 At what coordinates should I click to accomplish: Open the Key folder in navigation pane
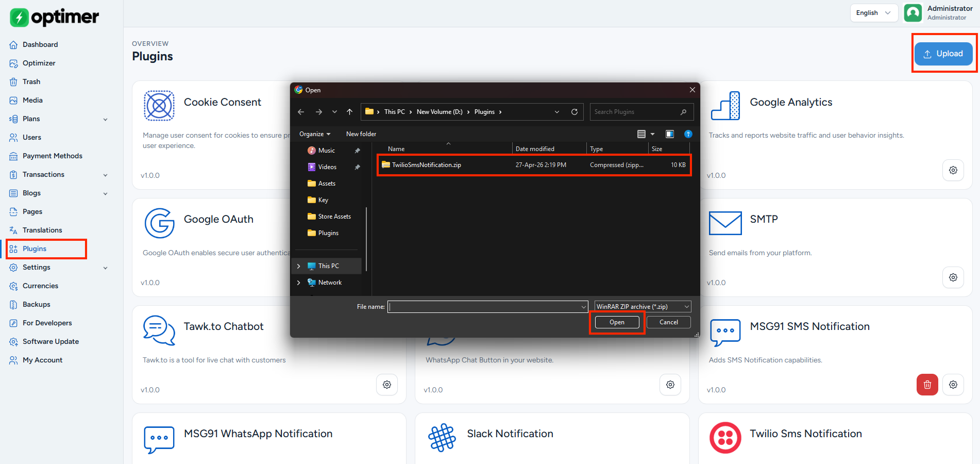coord(323,200)
